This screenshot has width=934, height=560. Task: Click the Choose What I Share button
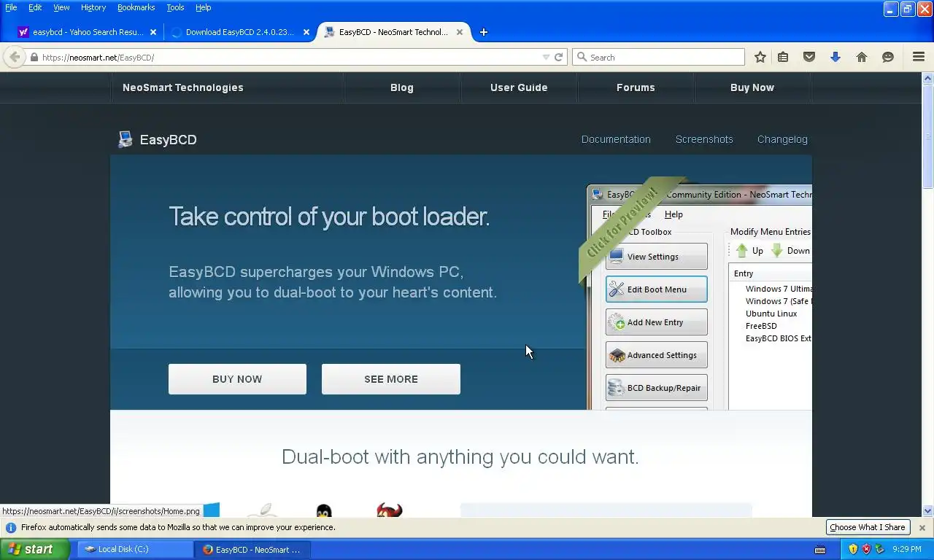click(867, 527)
